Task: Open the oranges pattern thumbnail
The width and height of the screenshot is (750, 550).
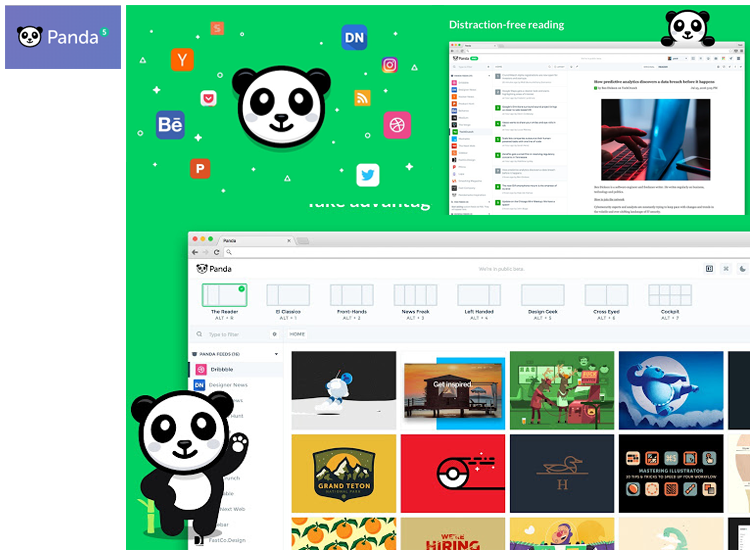Action: [x=344, y=534]
